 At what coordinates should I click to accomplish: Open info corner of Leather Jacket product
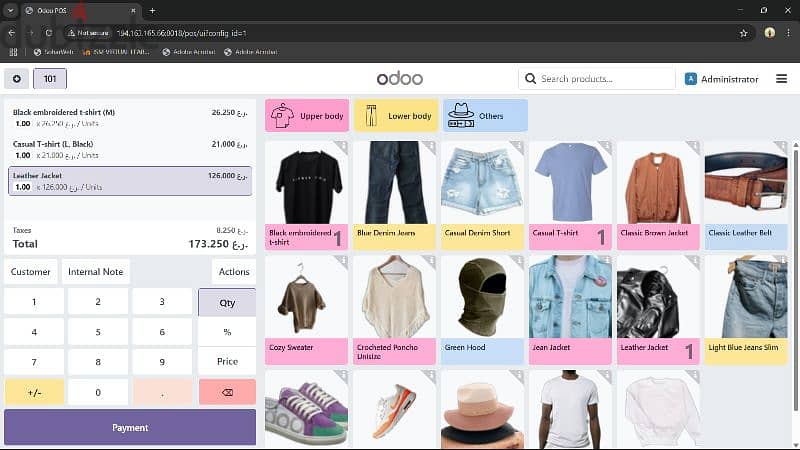click(693, 261)
